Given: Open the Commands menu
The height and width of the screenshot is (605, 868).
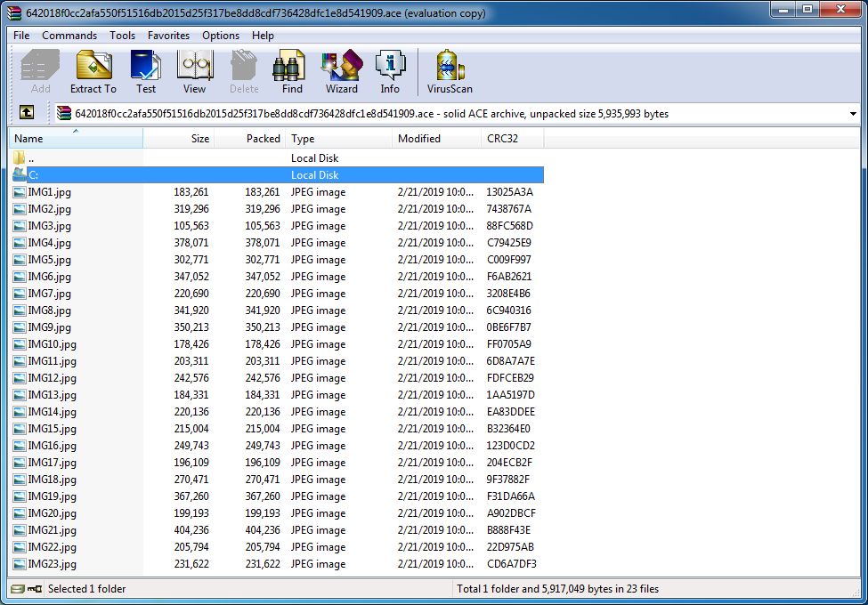Looking at the screenshot, I should click(x=69, y=36).
